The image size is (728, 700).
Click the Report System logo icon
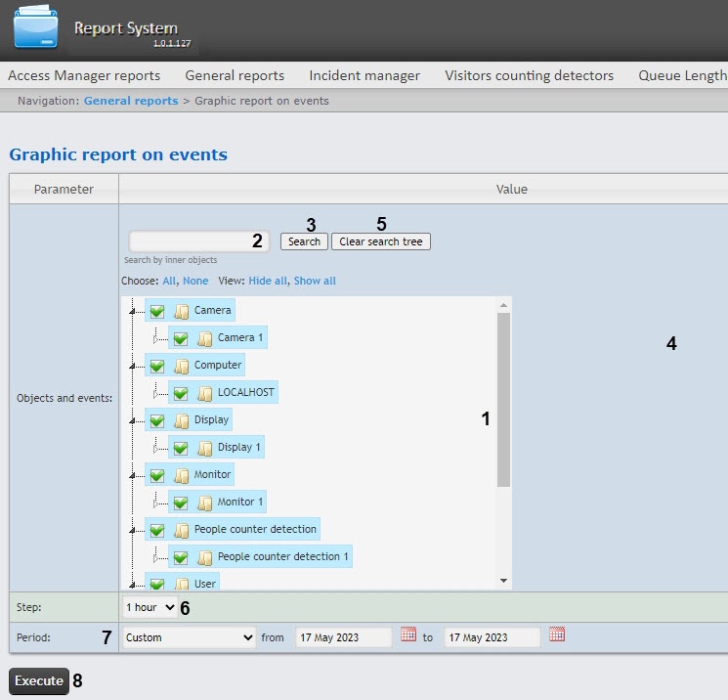click(35, 28)
